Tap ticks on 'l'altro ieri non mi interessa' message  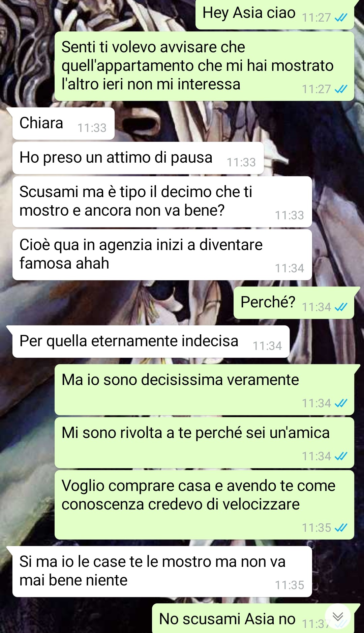click(341, 89)
